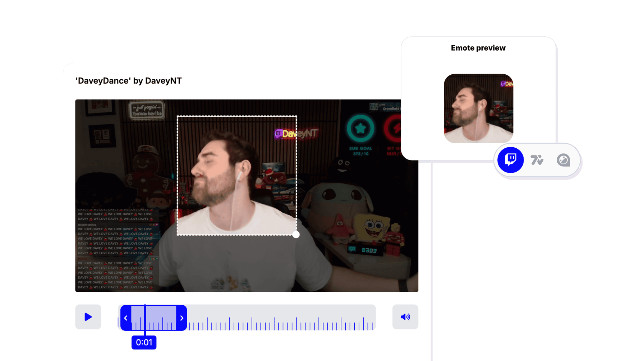This screenshot has width=644, height=361.
Task: Click the white crop resize handle
Action: [296, 235]
